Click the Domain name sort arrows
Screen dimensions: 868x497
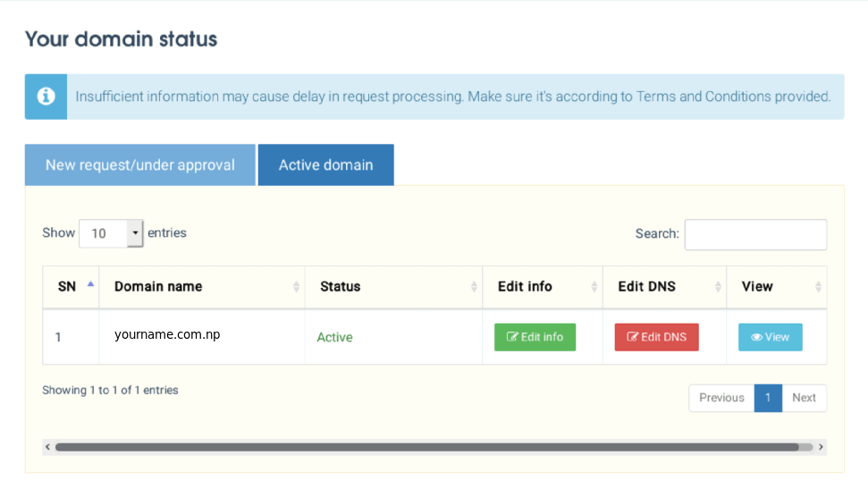pos(296,287)
